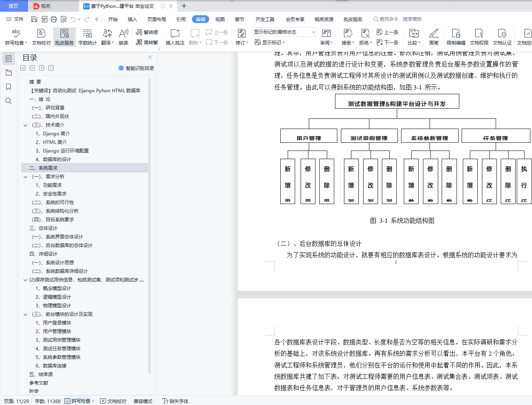Open the 批改服务 ribbon button
Screen dimensions: 532x405
click(x=64, y=37)
